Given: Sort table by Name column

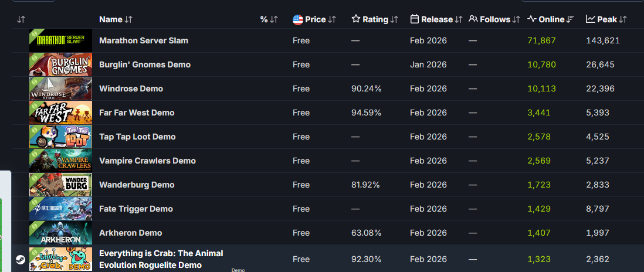Looking at the screenshot, I should pos(116,19).
